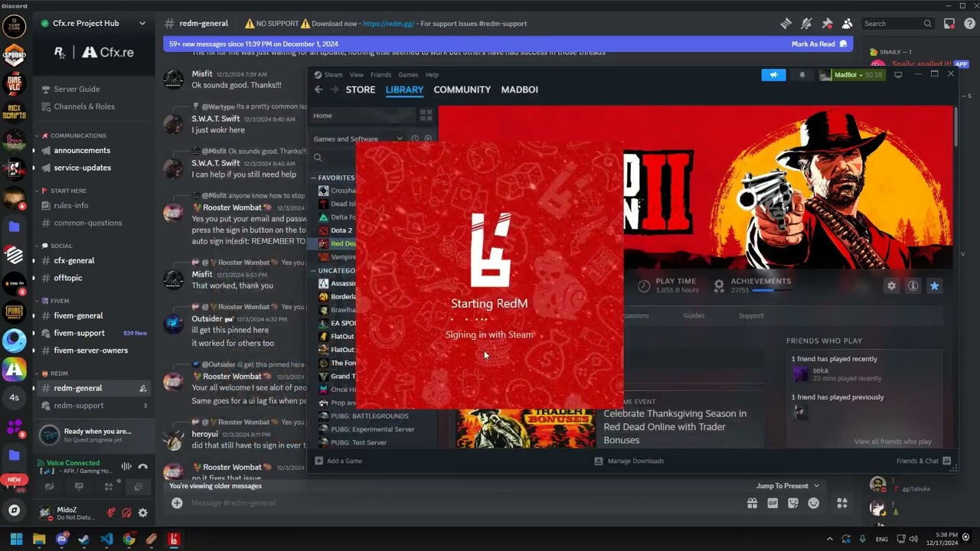The image size is (980, 551).
Task: Open Discord inbox icon
Action: tap(950, 24)
